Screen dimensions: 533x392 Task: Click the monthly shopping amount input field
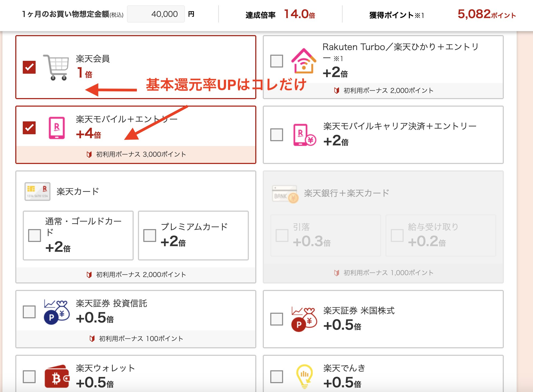(156, 14)
